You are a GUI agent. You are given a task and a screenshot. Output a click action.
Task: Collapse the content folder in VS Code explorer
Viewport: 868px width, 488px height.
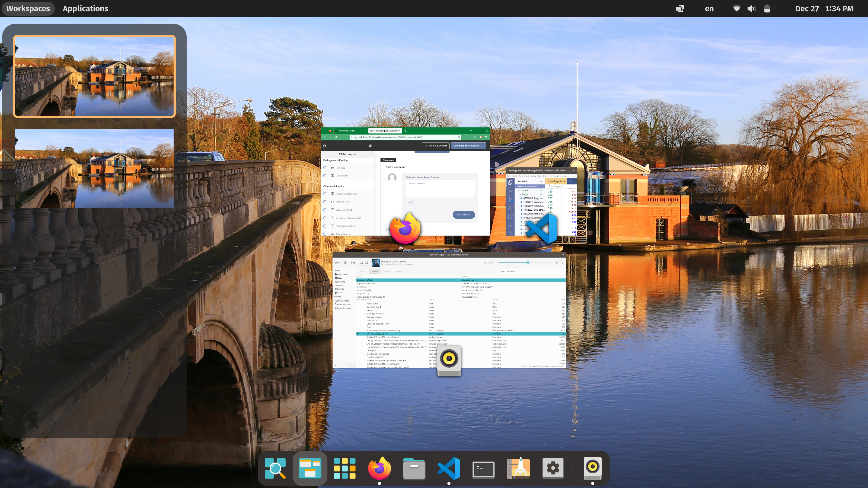click(x=523, y=190)
